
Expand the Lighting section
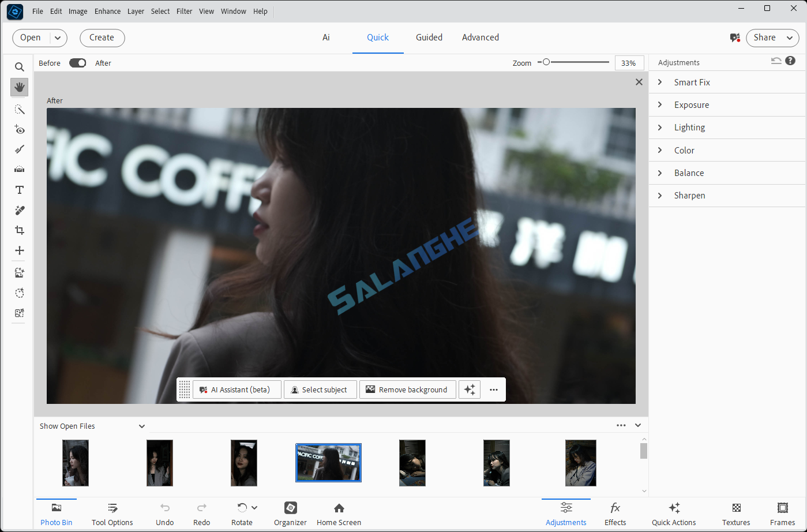[x=727, y=128]
